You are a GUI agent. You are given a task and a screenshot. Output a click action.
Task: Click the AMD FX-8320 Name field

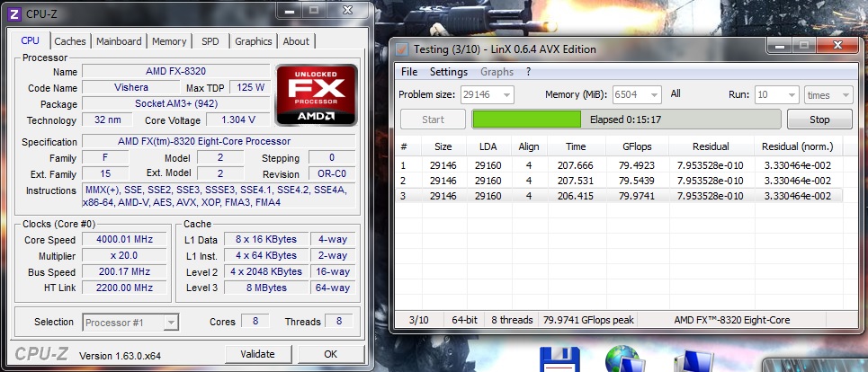tap(176, 71)
